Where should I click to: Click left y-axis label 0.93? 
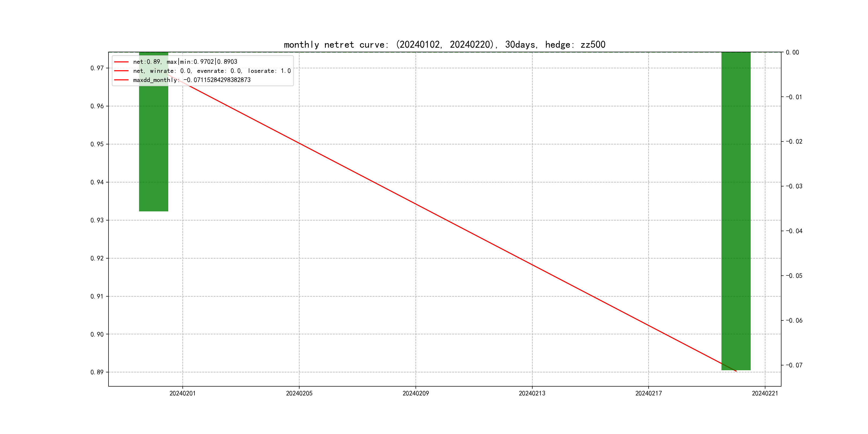(97, 220)
